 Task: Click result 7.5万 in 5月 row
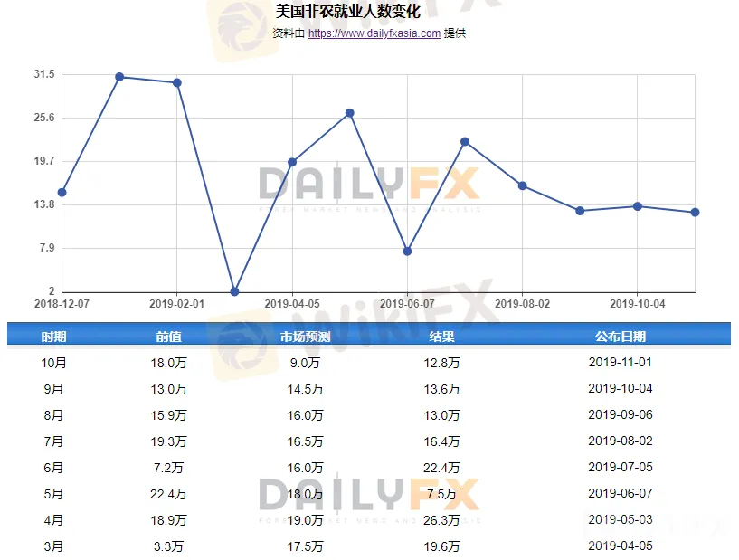click(441, 494)
